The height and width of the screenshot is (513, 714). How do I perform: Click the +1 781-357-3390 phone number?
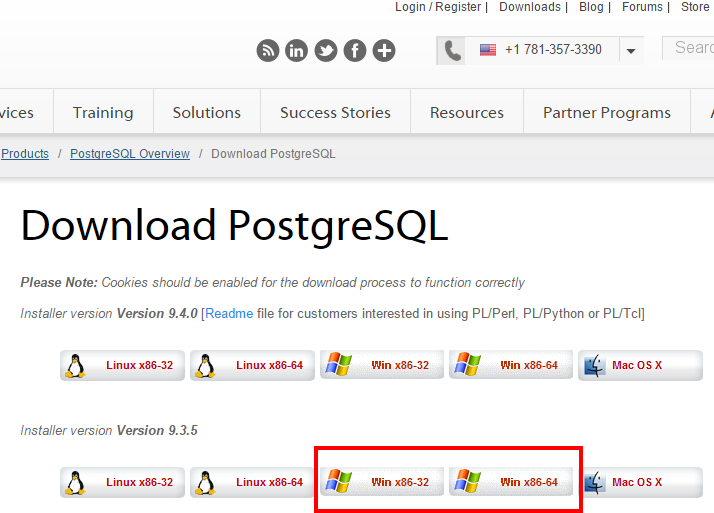(x=553, y=49)
